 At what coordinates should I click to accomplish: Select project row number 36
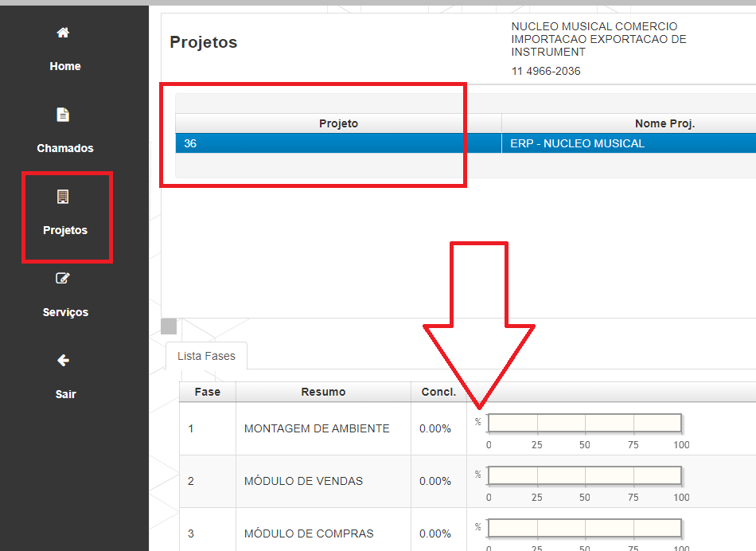[338, 143]
